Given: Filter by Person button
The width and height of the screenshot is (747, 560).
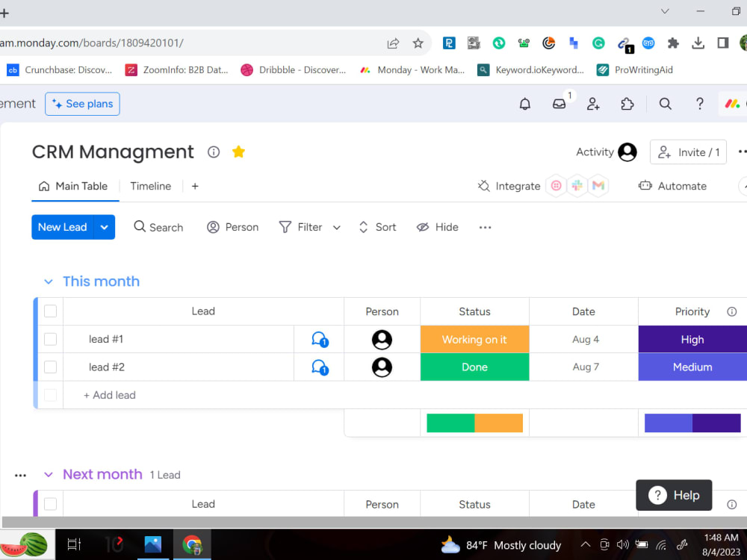Looking at the screenshot, I should point(233,227).
